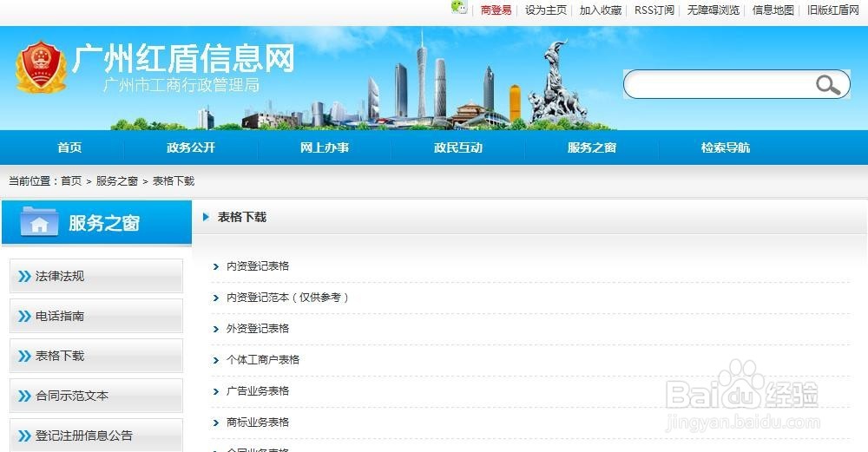868x452 pixels.
Task: Click the WeChat icon in top bar
Action: click(459, 7)
